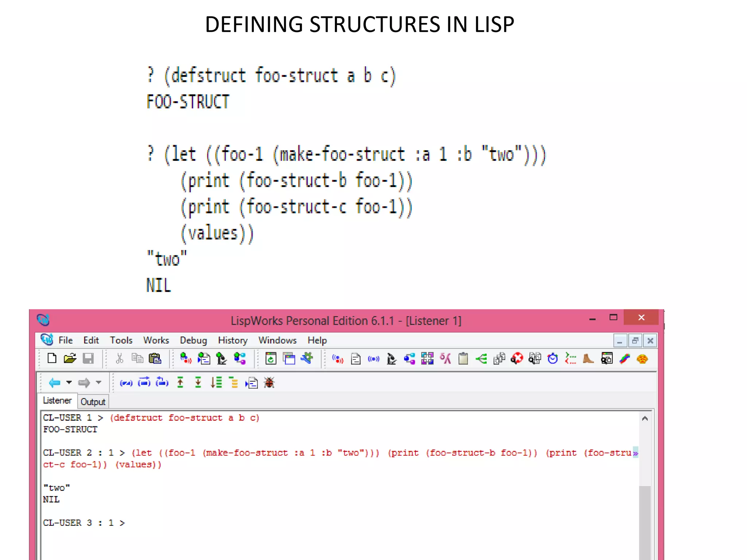This screenshot has height=560, width=747.
Task: Open the Clipboard tool icon
Action: click(463, 359)
